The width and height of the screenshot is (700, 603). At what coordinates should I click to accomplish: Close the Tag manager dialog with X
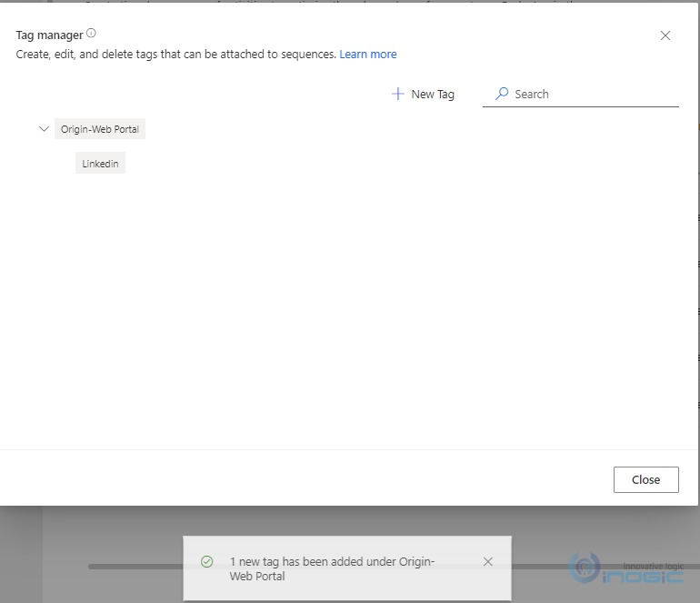665,35
